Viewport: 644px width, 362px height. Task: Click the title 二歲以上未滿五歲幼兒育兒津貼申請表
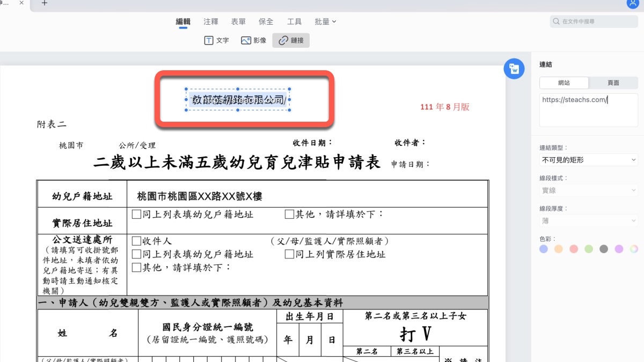point(237,162)
